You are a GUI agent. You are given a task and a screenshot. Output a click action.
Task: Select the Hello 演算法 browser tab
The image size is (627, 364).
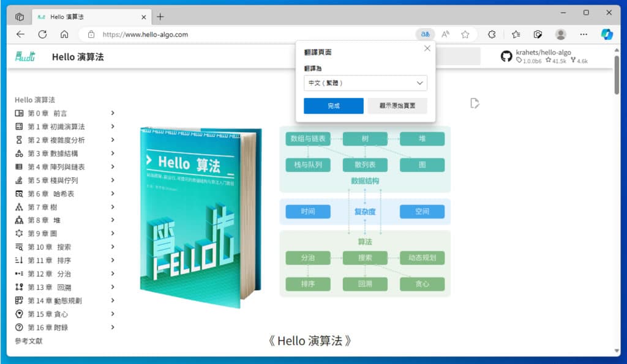pos(91,17)
